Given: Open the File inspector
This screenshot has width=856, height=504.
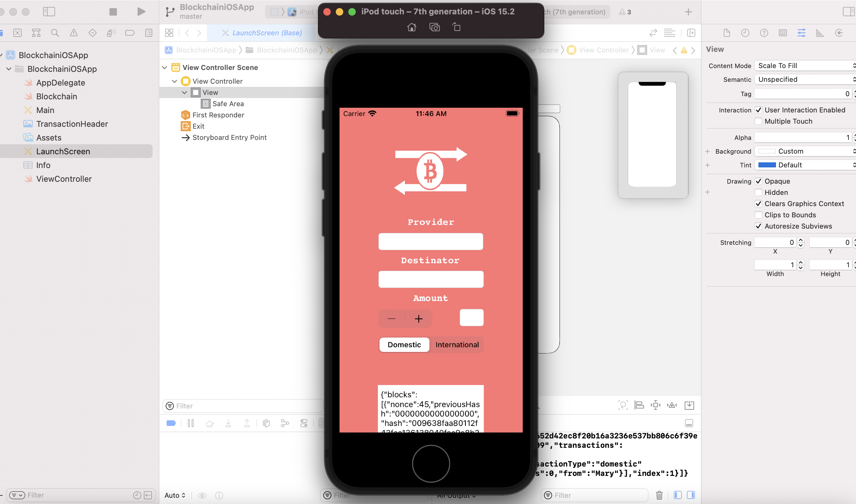Looking at the screenshot, I should (727, 32).
